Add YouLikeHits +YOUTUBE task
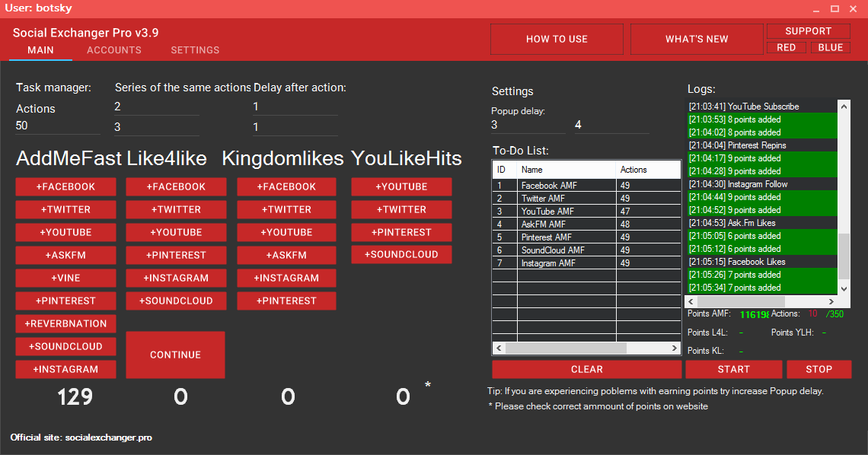This screenshot has width=868, height=455. pos(401,187)
